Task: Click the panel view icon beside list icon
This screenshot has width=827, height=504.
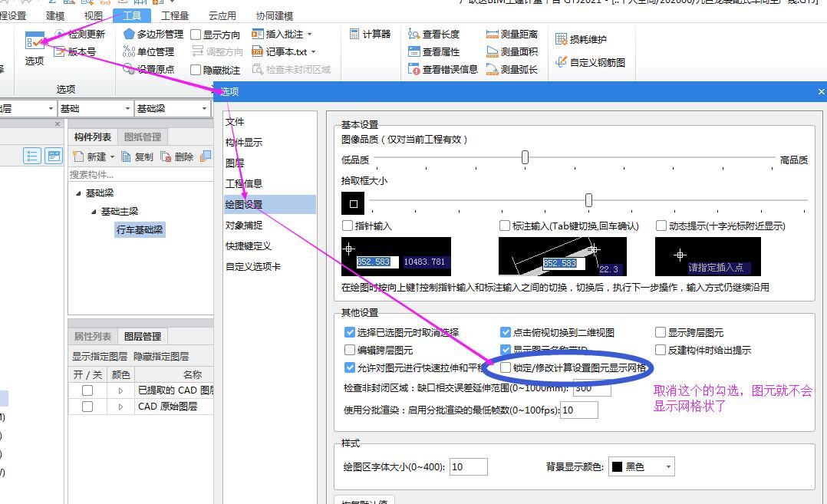Action: point(53,156)
